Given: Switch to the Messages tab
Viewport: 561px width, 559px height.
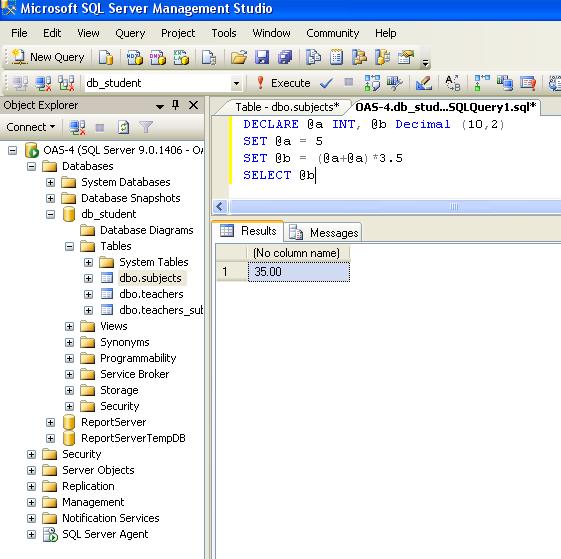Looking at the screenshot, I should pyautogui.click(x=323, y=233).
